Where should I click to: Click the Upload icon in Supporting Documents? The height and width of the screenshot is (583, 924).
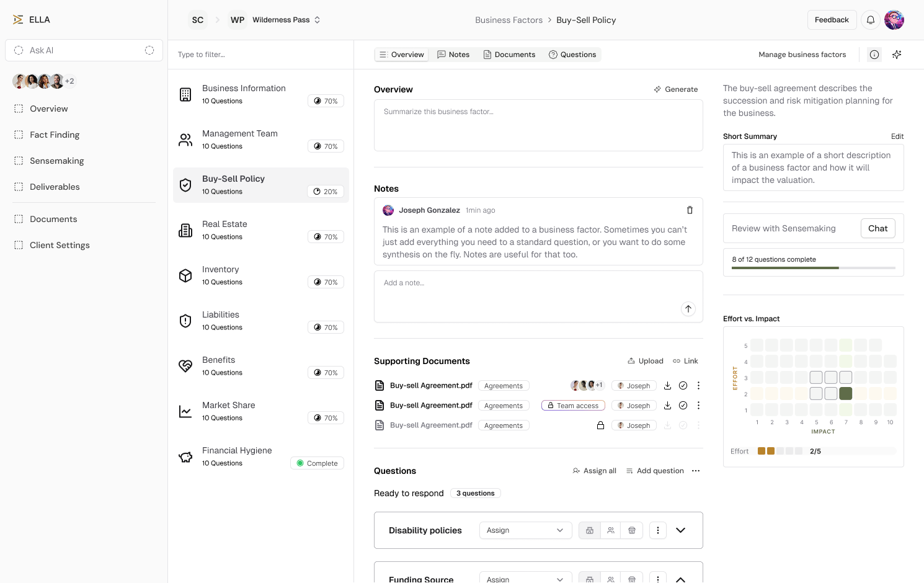631,360
